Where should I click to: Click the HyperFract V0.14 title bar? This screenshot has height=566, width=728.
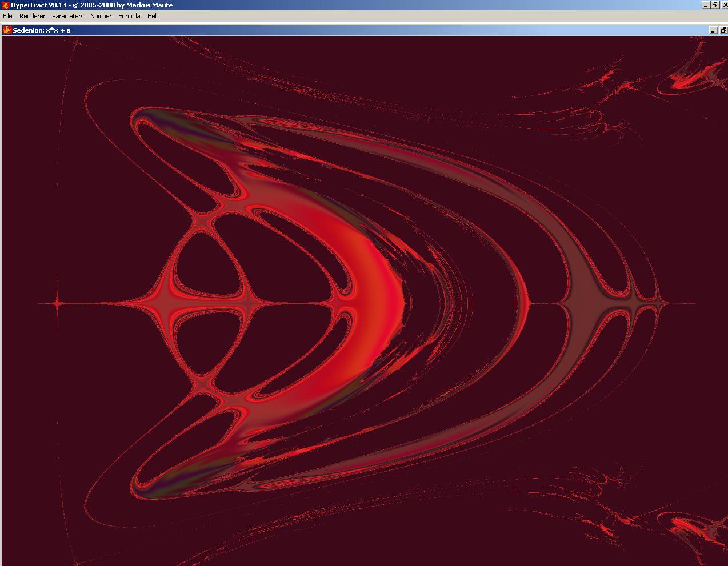click(x=343, y=5)
